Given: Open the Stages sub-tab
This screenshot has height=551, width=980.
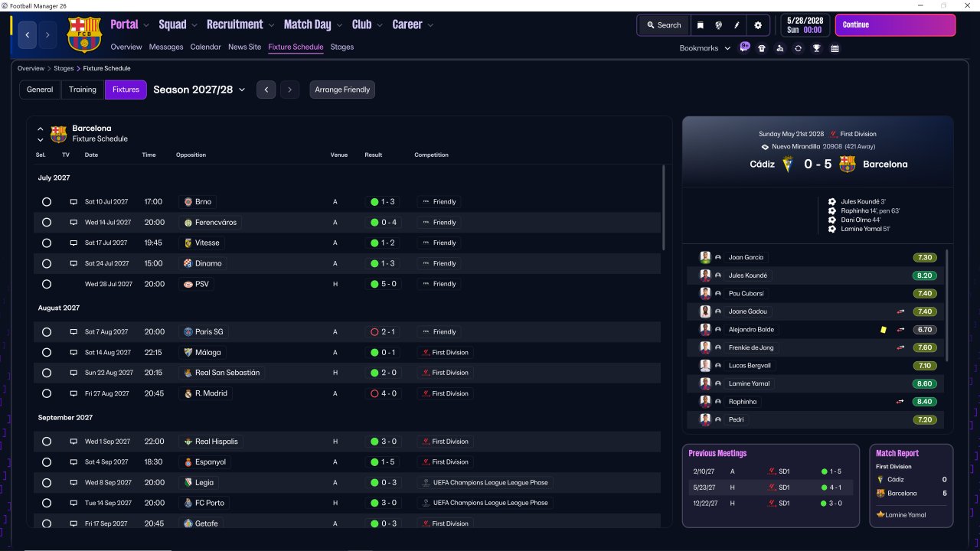Looking at the screenshot, I should click(342, 47).
